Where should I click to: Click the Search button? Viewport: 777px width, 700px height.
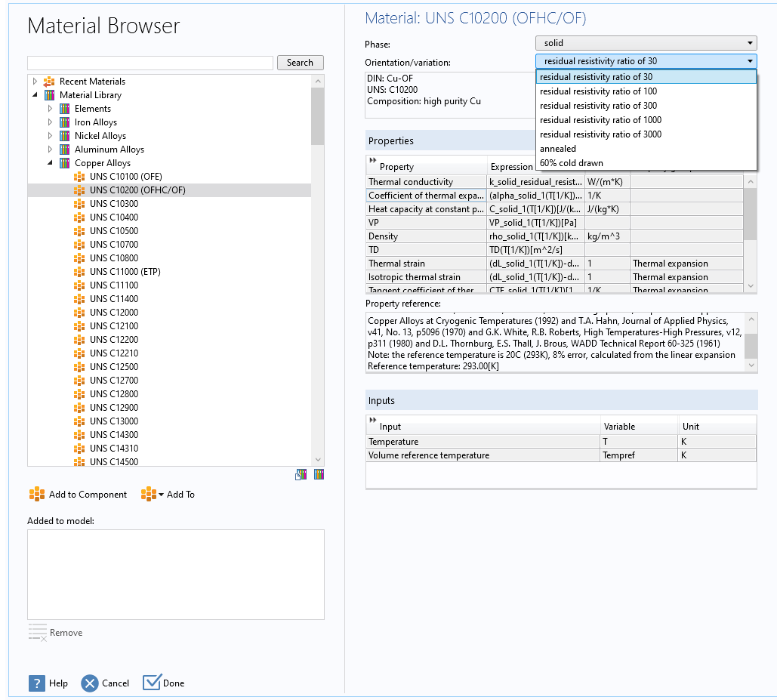300,63
